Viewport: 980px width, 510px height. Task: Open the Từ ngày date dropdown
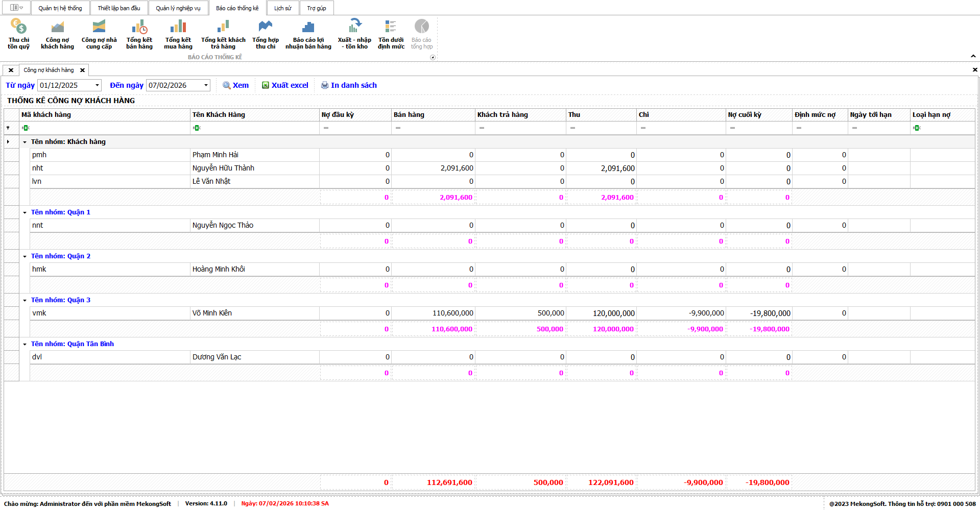(x=97, y=85)
